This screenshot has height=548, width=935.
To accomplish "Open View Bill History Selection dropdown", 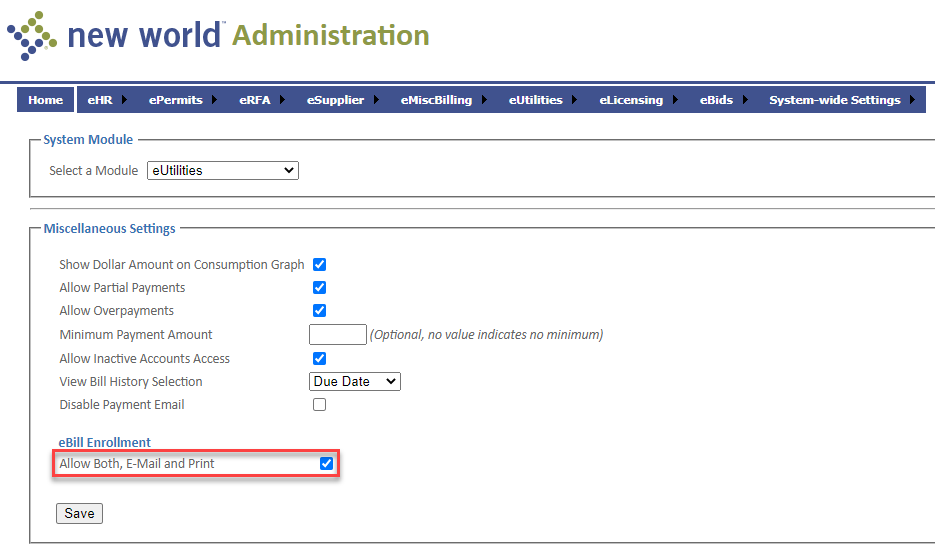I will [354, 382].
